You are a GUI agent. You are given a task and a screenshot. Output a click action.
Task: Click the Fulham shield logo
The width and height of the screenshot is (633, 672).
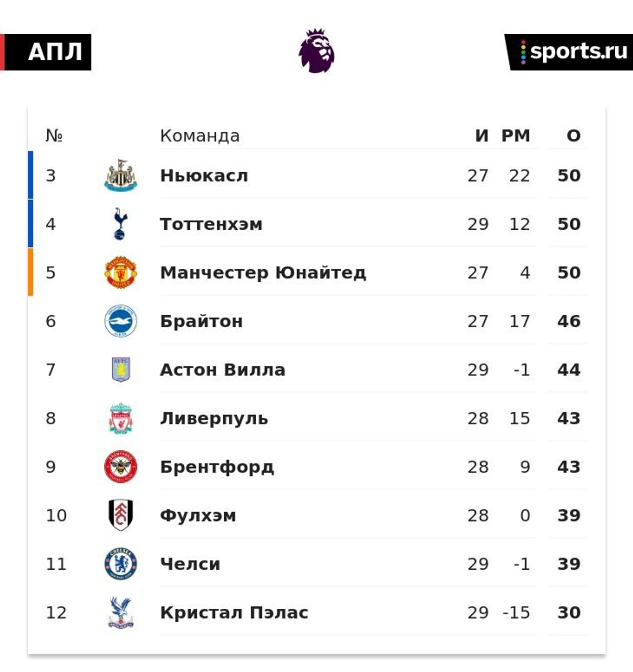(121, 515)
